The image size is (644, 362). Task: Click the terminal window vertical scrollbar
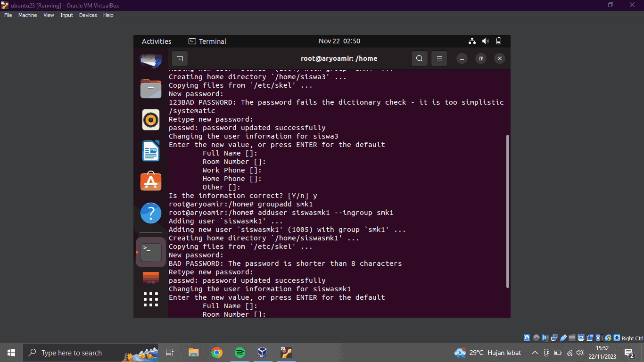pos(507,211)
